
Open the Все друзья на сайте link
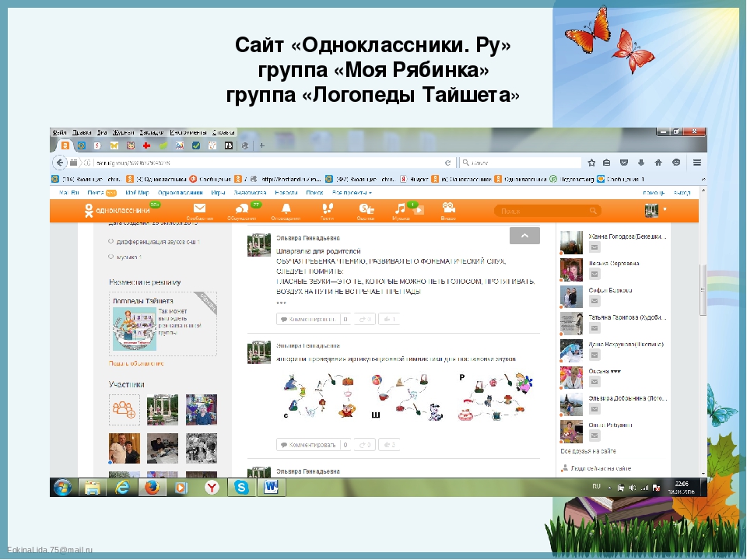pos(588,451)
